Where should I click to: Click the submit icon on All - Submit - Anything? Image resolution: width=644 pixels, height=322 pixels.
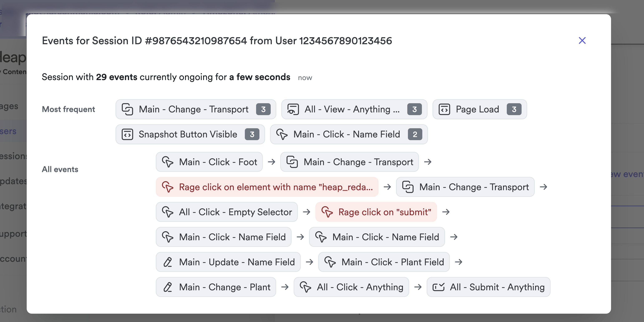(438, 287)
